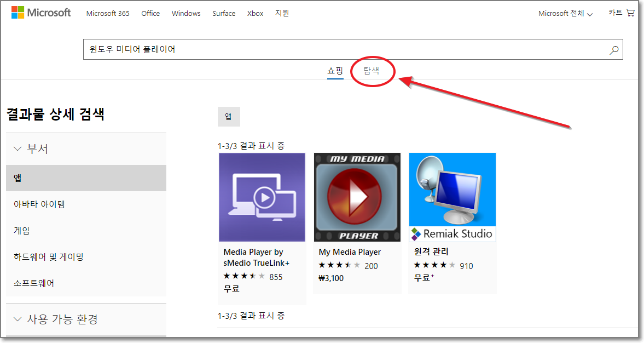The width and height of the screenshot is (644, 343).
Task: Collapse the 사용 가능 환경 filter section
Action: tap(86, 319)
